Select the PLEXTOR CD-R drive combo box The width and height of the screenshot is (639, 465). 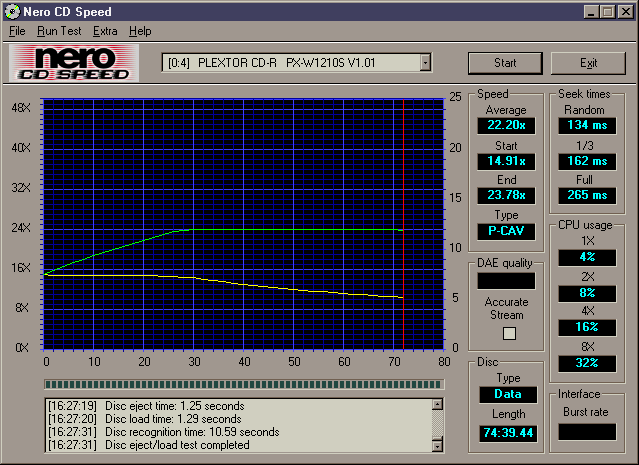click(x=290, y=63)
